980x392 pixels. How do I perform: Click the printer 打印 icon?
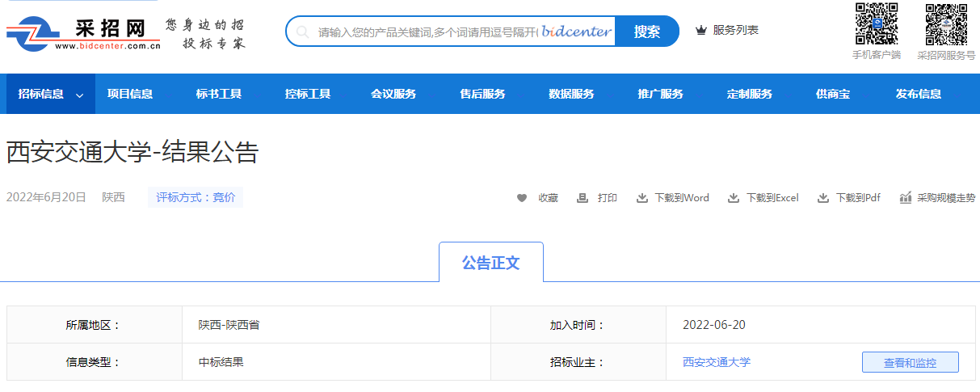coord(582,198)
